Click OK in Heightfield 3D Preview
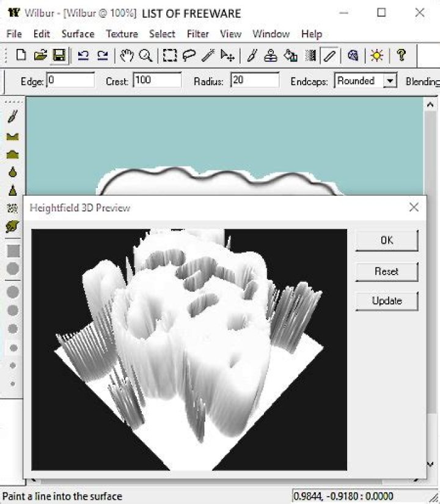440x504 pixels. tap(386, 240)
